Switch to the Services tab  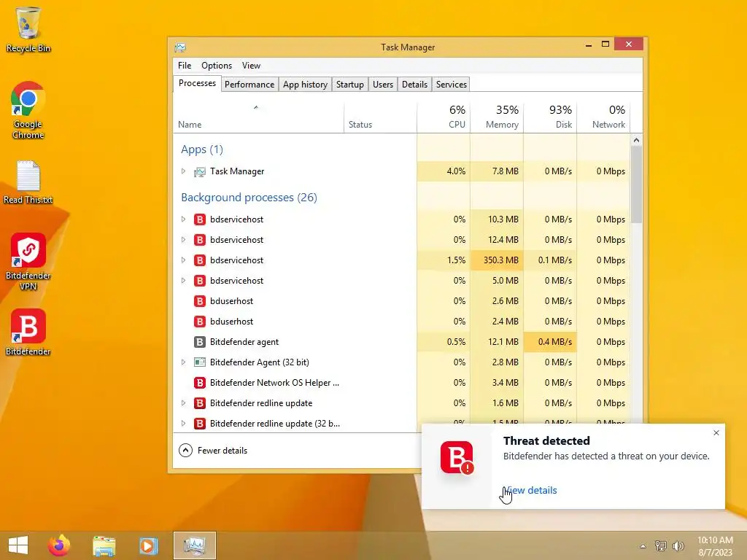point(451,85)
